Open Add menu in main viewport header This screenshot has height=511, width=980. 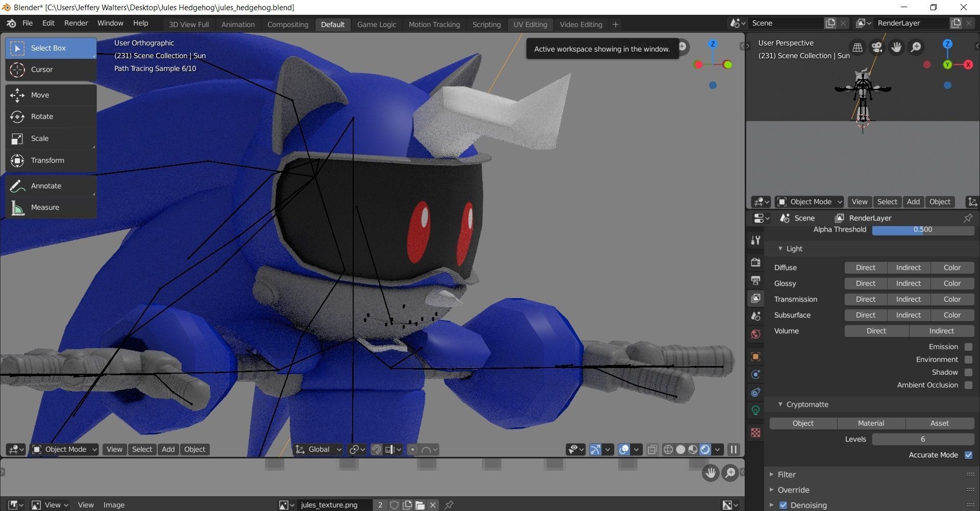[168, 449]
